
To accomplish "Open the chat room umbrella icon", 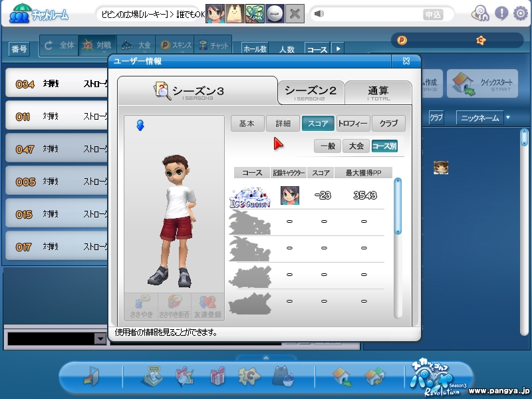I will [x=19, y=13].
